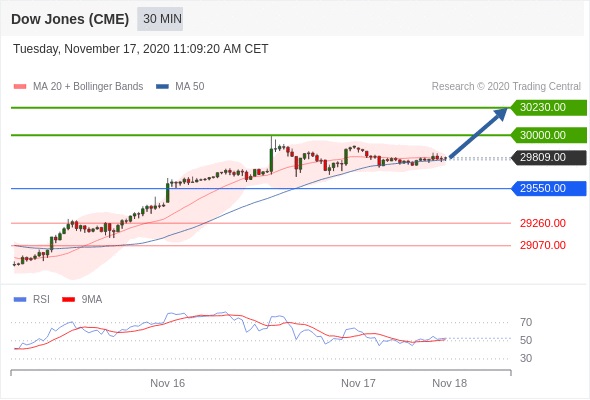Click the Dow Jones (CME) title
This screenshot has width=590, height=400.
(70, 19)
